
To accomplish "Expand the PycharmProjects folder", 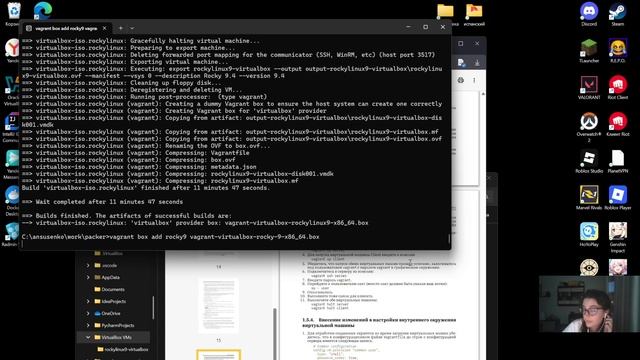I will point(88,325).
